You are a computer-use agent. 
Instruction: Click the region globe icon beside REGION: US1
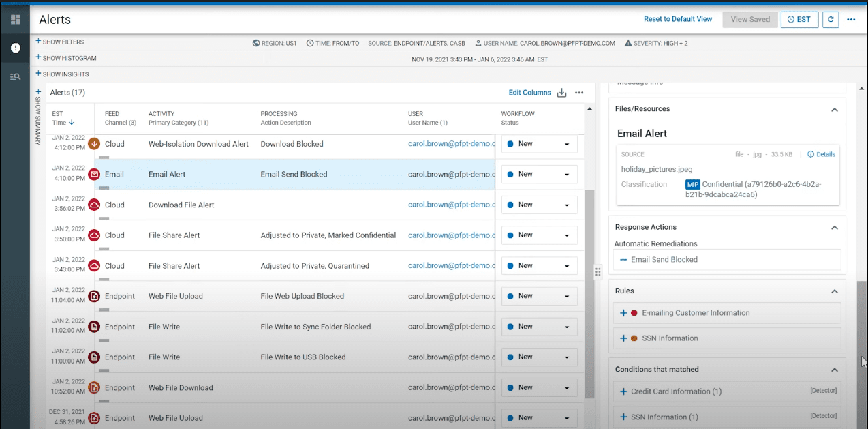tap(255, 42)
